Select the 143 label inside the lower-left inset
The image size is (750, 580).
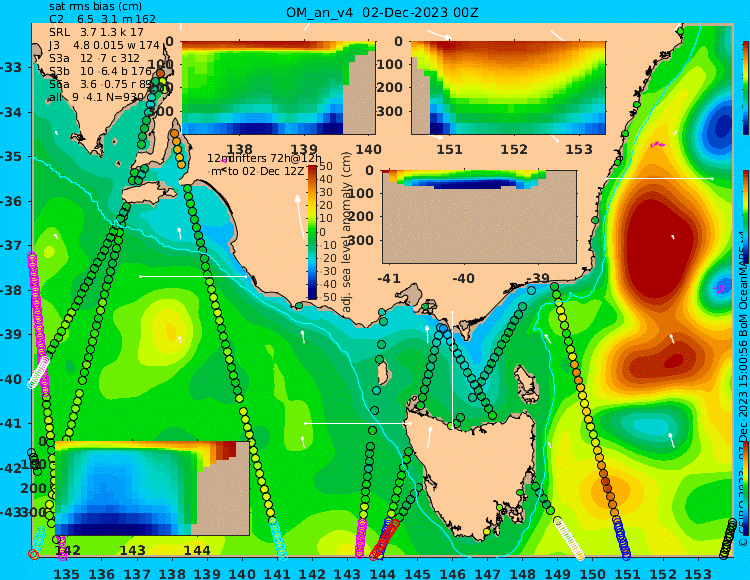click(132, 550)
